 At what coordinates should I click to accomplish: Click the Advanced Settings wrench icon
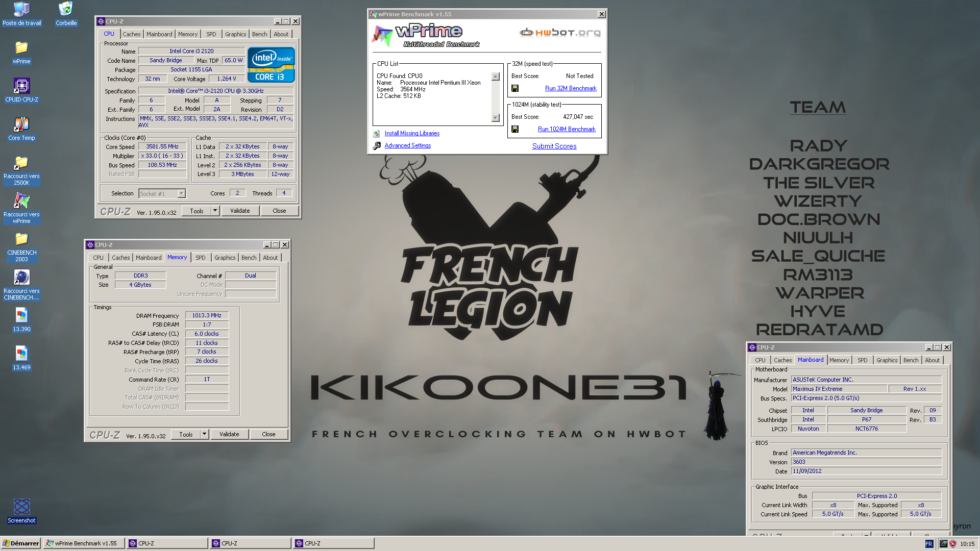[x=377, y=145]
